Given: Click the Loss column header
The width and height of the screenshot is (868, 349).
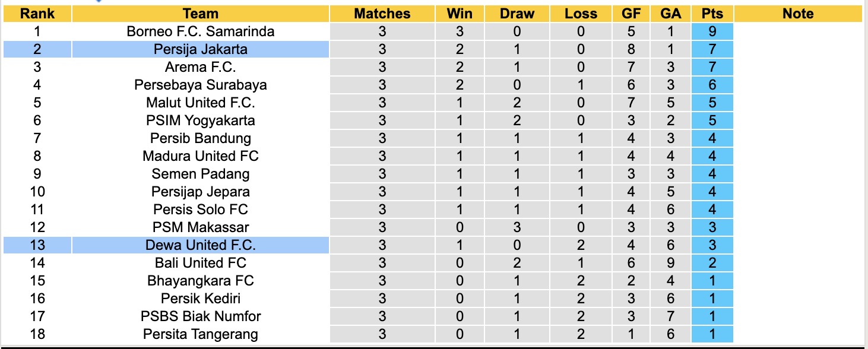Looking at the screenshot, I should click(581, 14).
